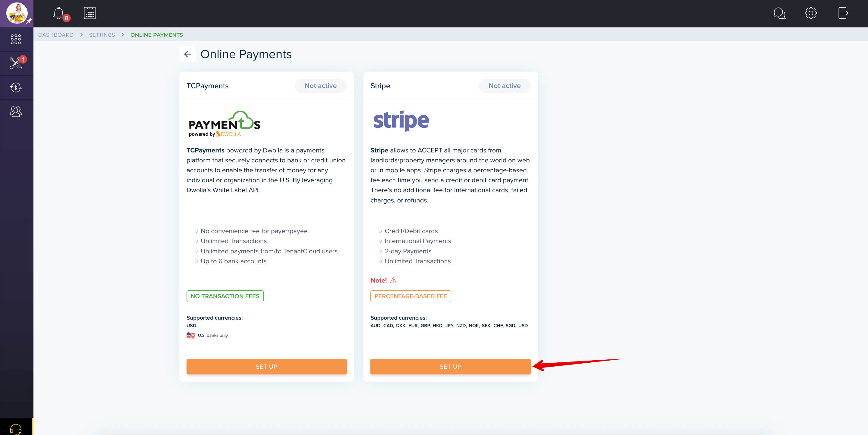Image resolution: width=868 pixels, height=435 pixels.
Task: Open the user profile avatar
Action: coord(17,13)
